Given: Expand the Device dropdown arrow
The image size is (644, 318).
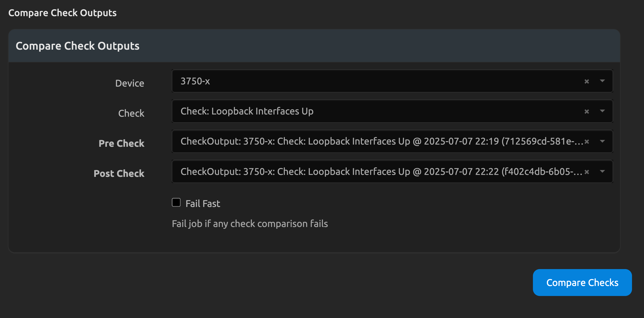Looking at the screenshot, I should [602, 81].
